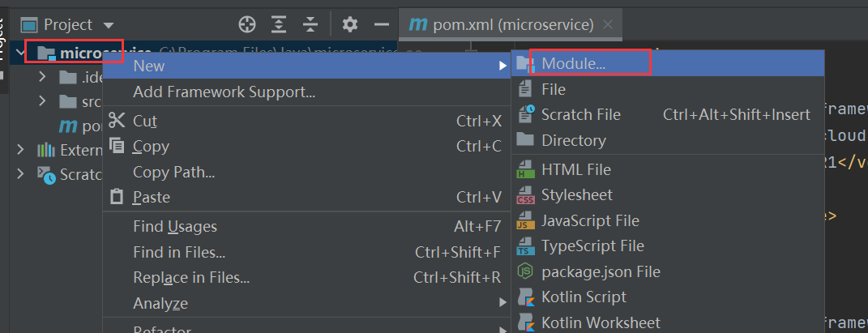Create a new Directory

tap(668, 140)
